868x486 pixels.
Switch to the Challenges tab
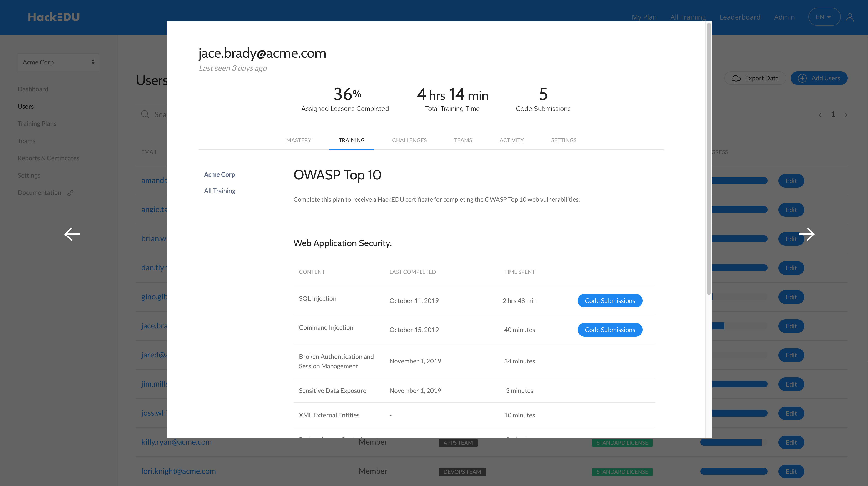point(409,140)
